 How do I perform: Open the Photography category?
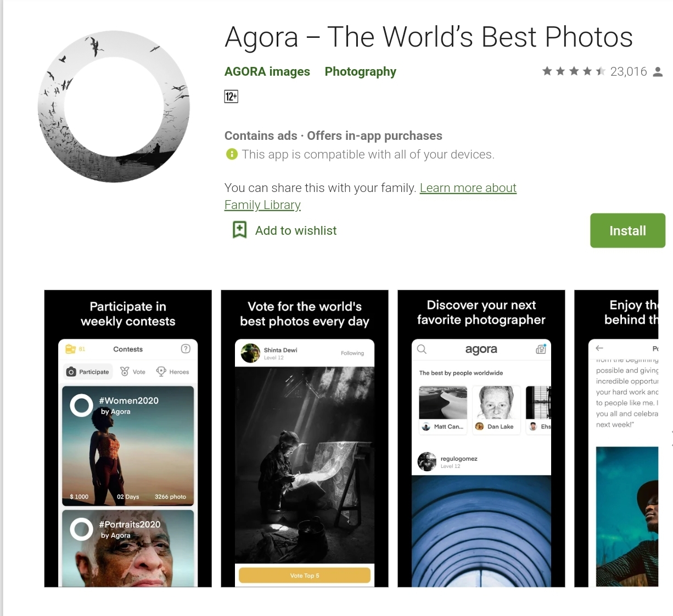pyautogui.click(x=360, y=71)
